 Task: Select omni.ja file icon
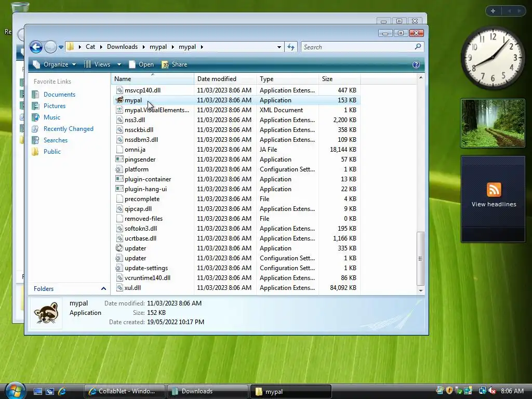119,149
